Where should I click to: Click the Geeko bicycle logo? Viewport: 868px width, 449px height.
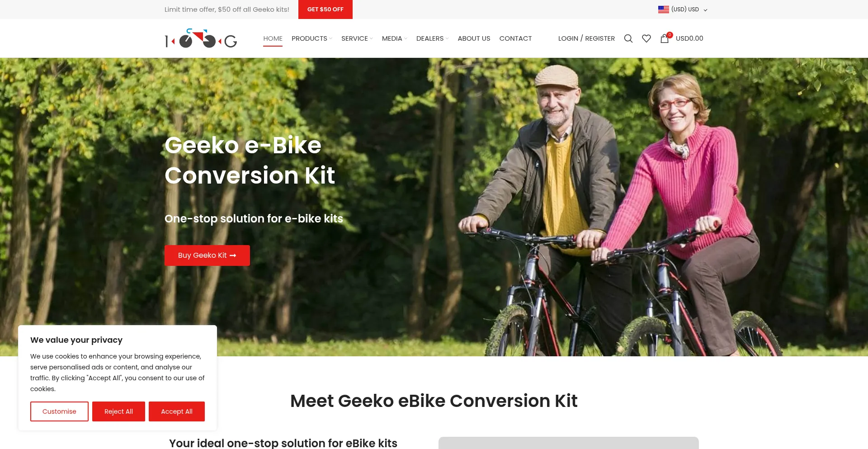point(201,38)
